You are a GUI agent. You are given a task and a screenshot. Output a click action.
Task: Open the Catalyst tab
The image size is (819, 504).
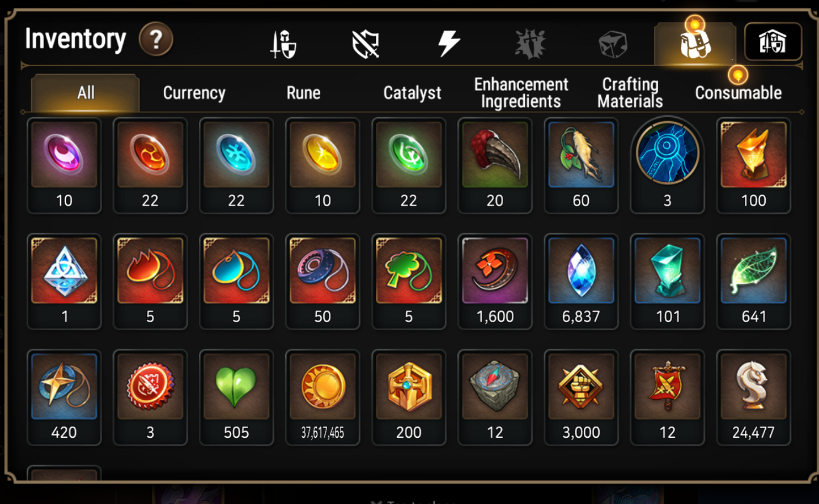point(412,93)
